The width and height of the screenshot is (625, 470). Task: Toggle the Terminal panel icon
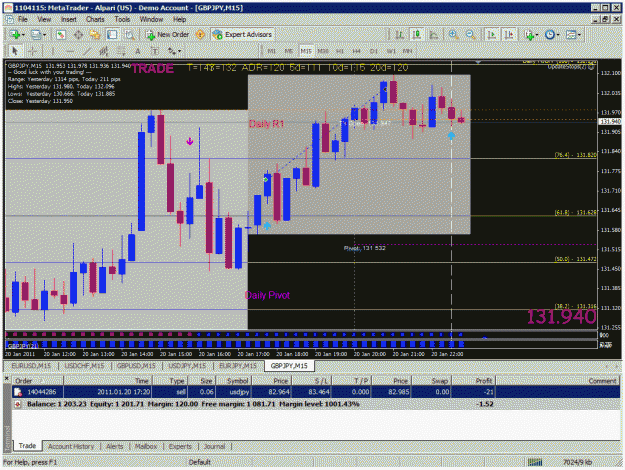112,35
